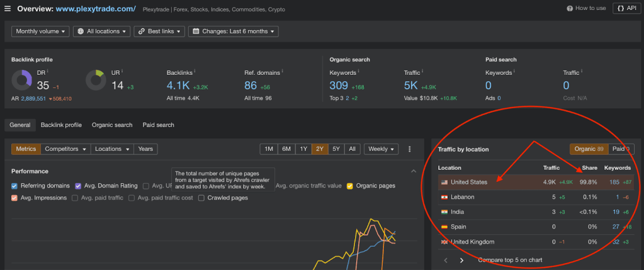
Task: Open the hamburger main menu
Action: point(8,9)
